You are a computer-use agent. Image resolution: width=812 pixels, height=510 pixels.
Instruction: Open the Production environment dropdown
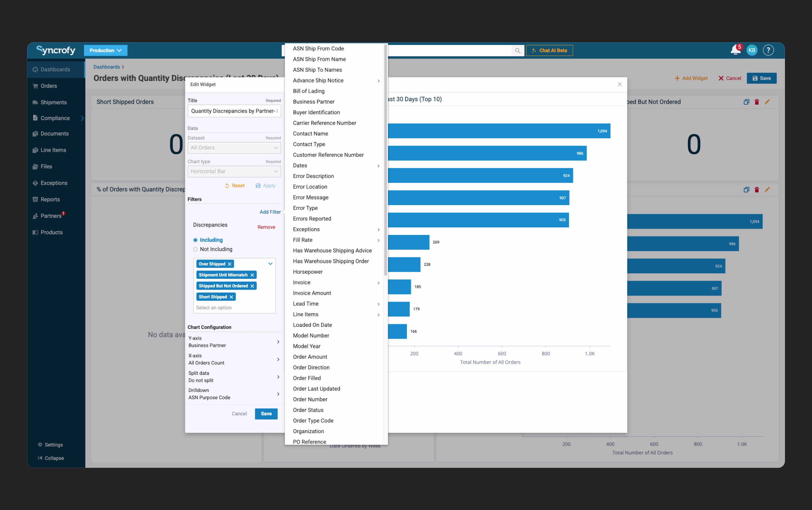pyautogui.click(x=105, y=50)
